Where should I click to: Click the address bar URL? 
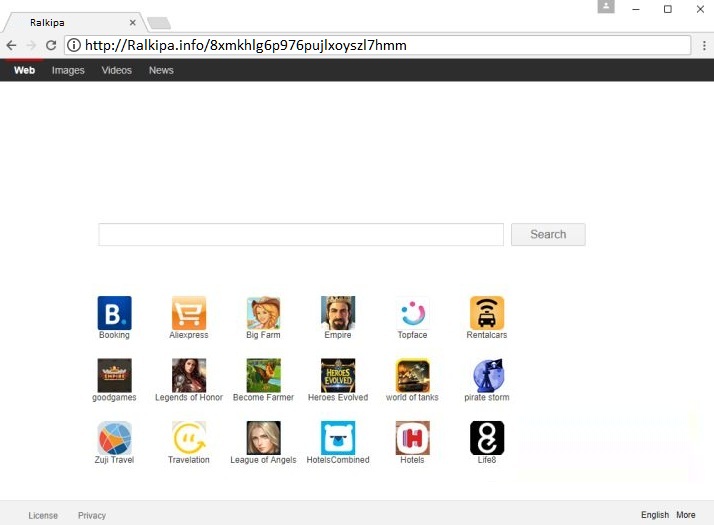coord(246,45)
